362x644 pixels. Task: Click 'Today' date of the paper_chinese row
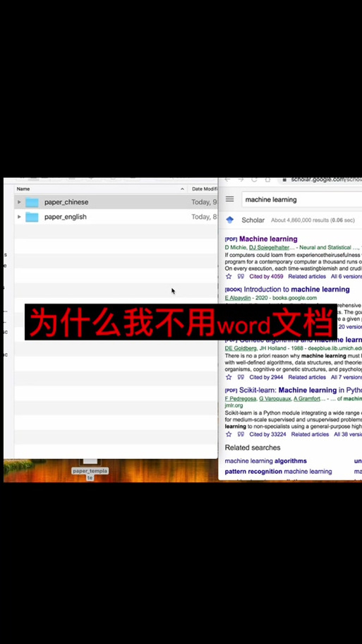(205, 202)
